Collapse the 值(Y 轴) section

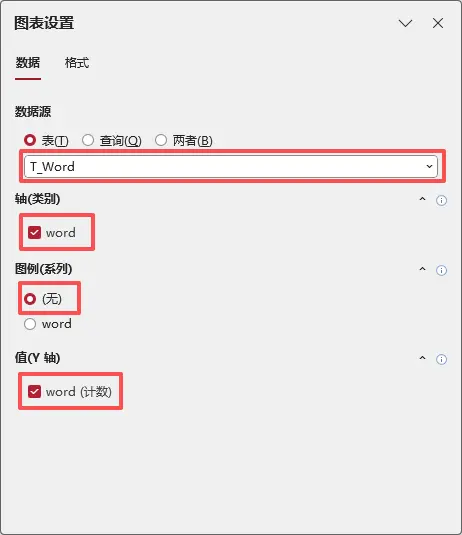click(422, 358)
